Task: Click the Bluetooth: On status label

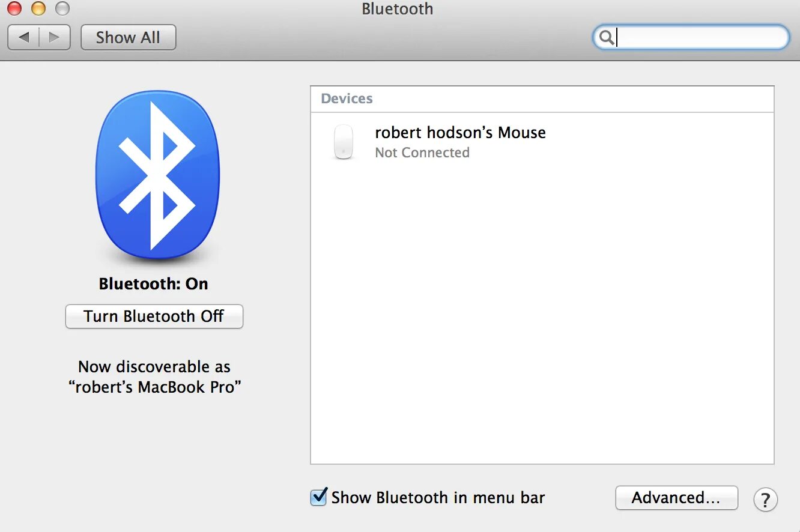Action: click(154, 283)
